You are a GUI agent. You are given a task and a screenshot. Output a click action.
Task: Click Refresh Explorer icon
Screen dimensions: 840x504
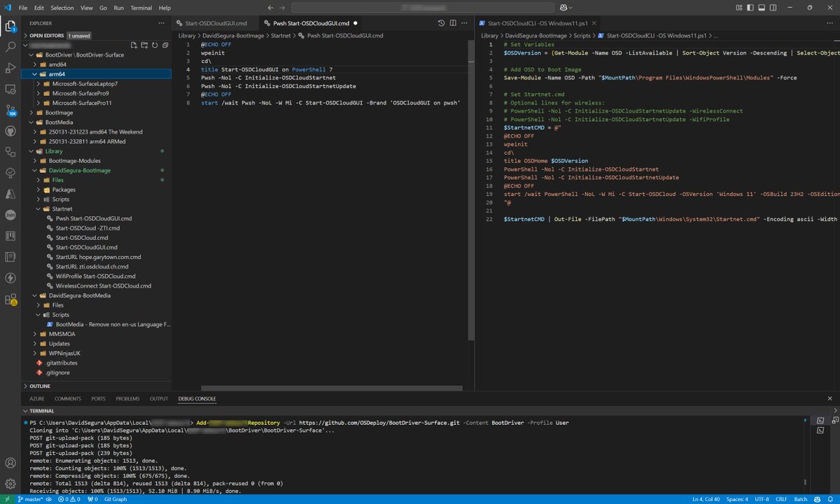click(155, 45)
